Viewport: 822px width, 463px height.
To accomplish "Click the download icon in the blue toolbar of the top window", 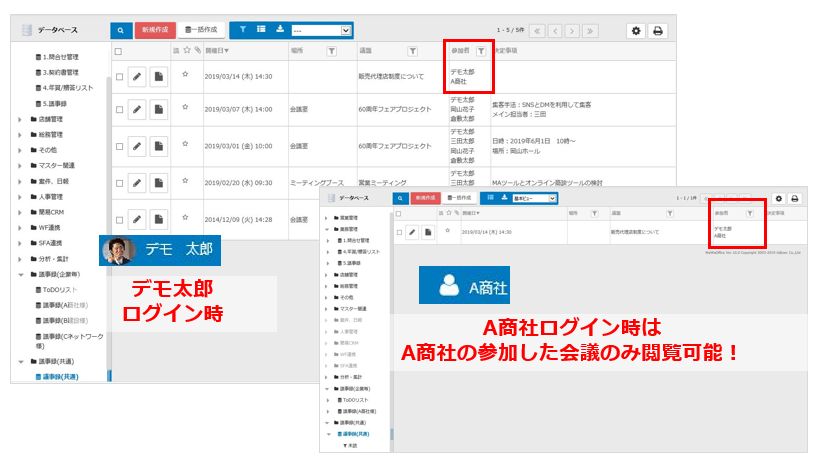I will point(279,31).
